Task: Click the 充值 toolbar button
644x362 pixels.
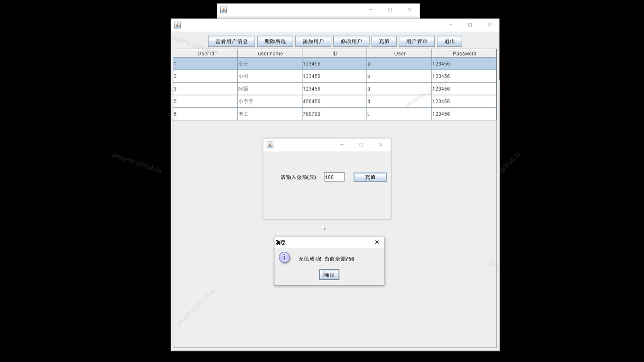Action: [x=383, y=41]
